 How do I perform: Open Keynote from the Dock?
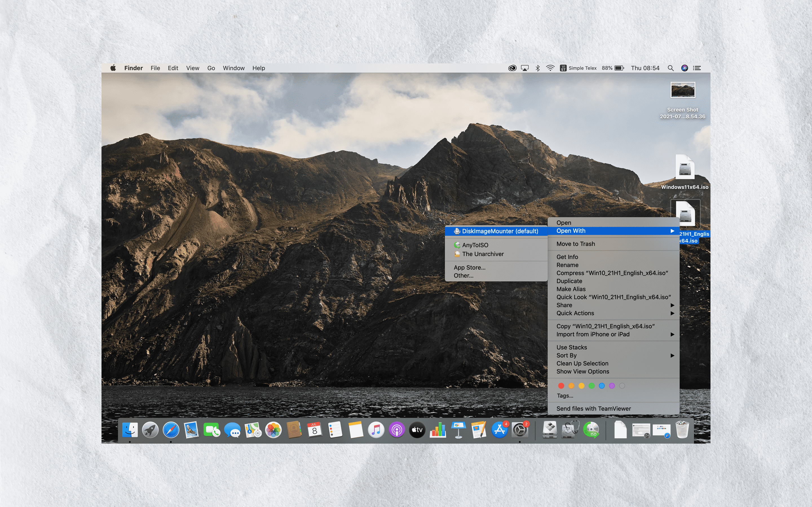[x=458, y=430]
